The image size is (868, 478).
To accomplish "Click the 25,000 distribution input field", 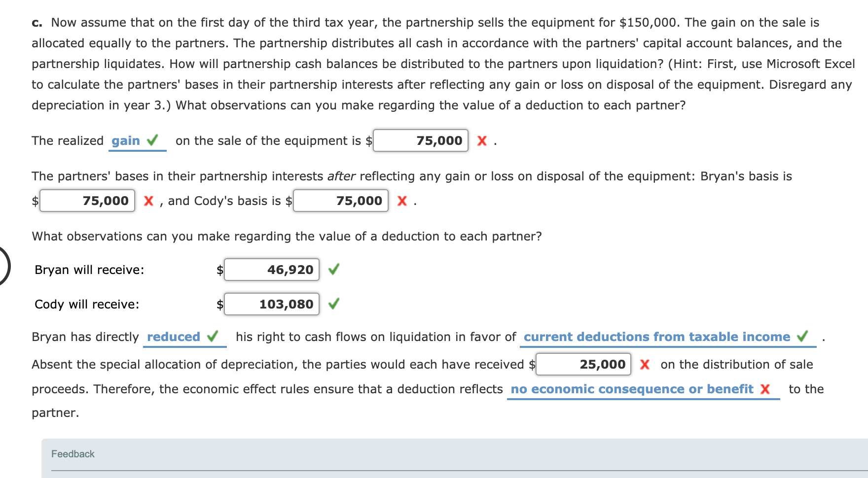I will click(583, 364).
